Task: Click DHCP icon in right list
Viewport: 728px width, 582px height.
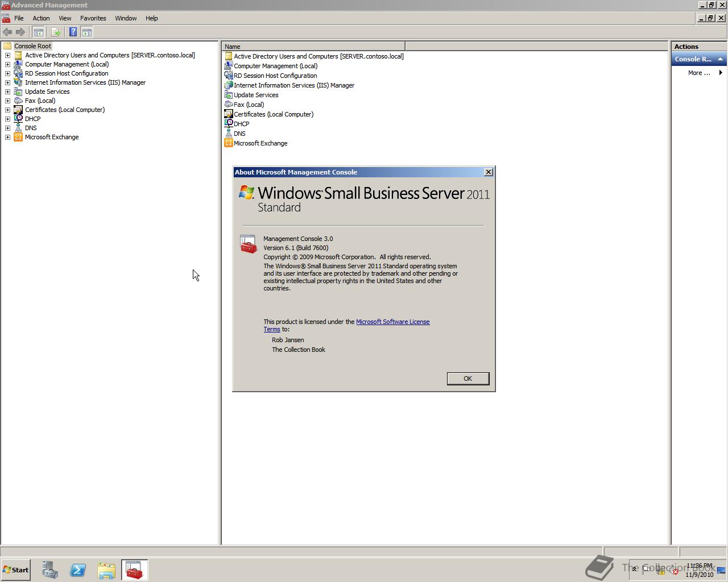Action: pos(228,124)
